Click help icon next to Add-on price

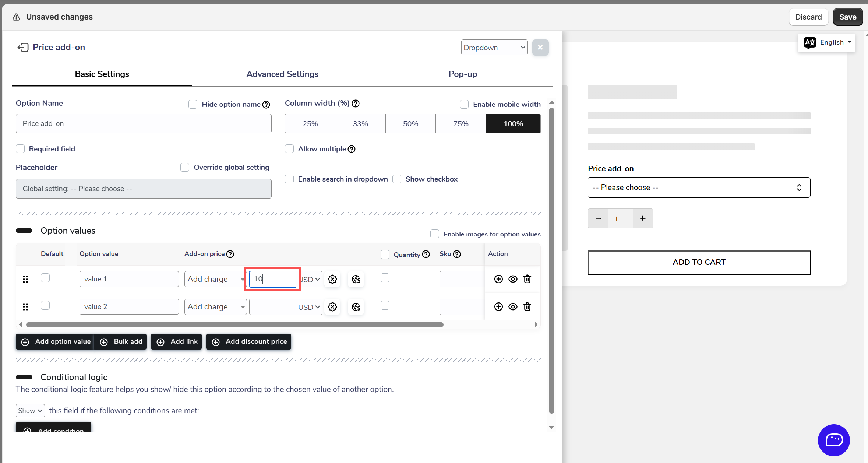[x=230, y=254]
